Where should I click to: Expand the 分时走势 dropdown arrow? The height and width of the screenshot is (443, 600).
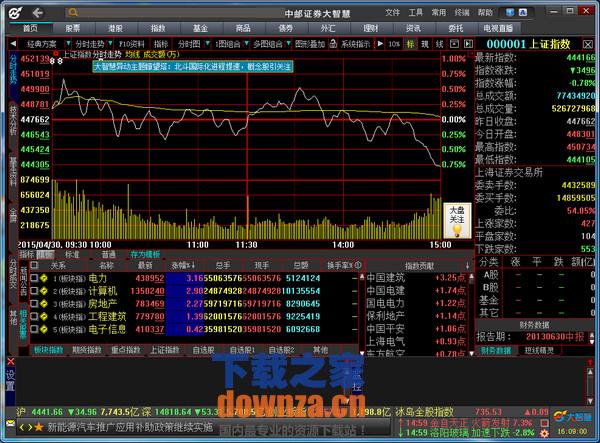(x=110, y=44)
